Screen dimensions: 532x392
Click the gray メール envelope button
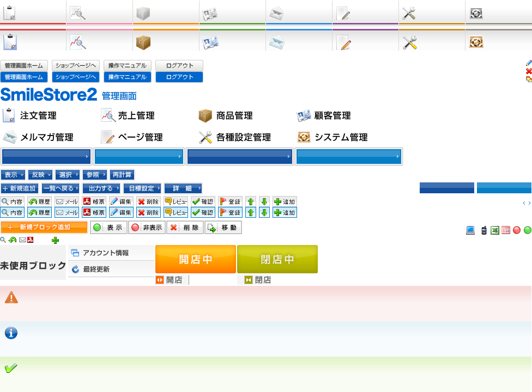pos(67,201)
